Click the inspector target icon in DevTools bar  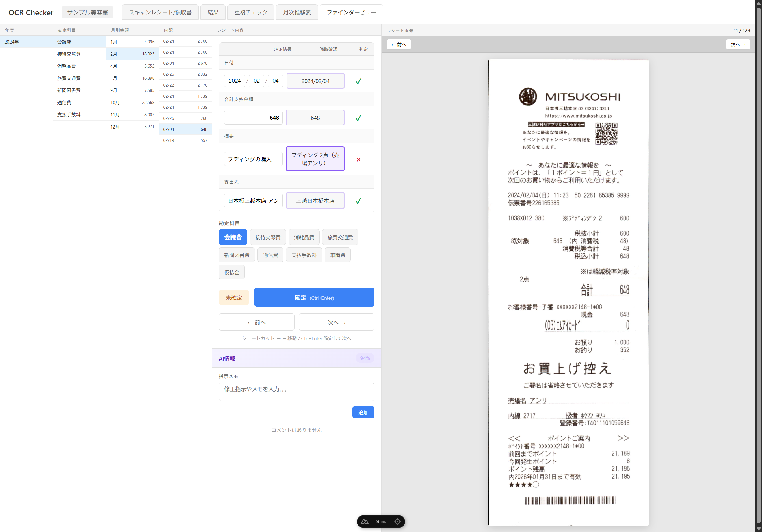397,521
